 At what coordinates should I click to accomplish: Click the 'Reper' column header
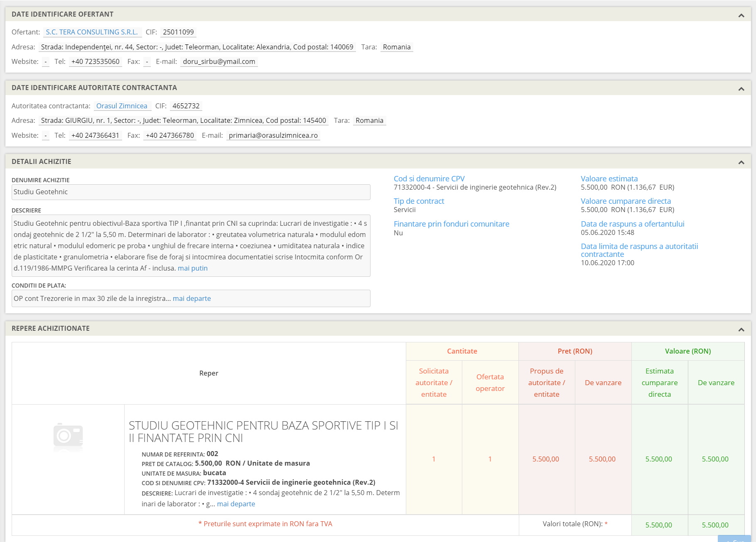[x=209, y=373]
